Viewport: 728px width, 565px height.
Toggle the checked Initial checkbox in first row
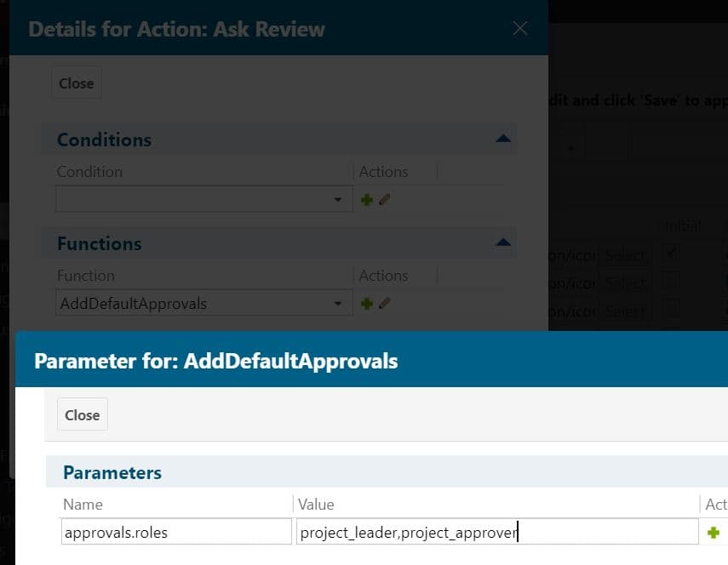pos(672,254)
